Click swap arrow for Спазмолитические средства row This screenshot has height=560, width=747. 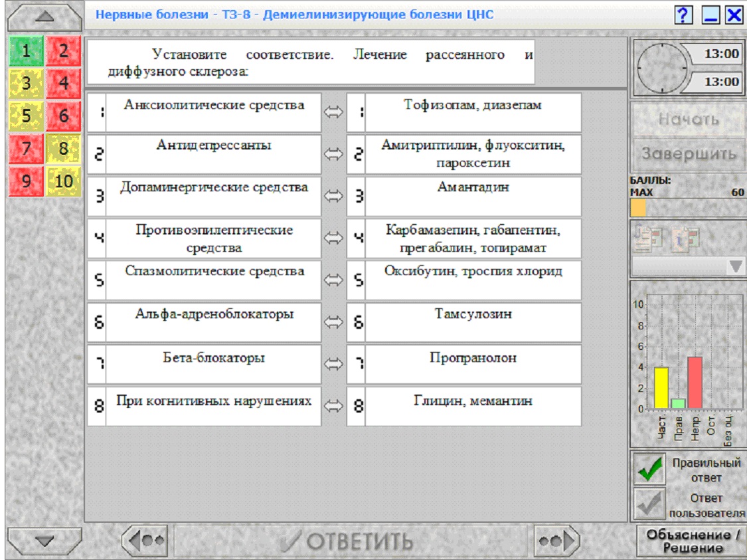click(x=333, y=280)
